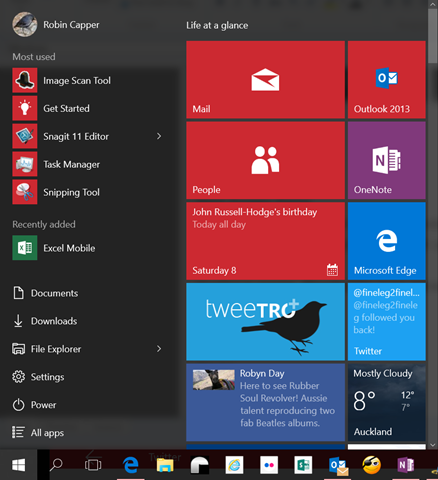Open the People tile
Viewport: 438px width, 480px height.
[x=265, y=160]
